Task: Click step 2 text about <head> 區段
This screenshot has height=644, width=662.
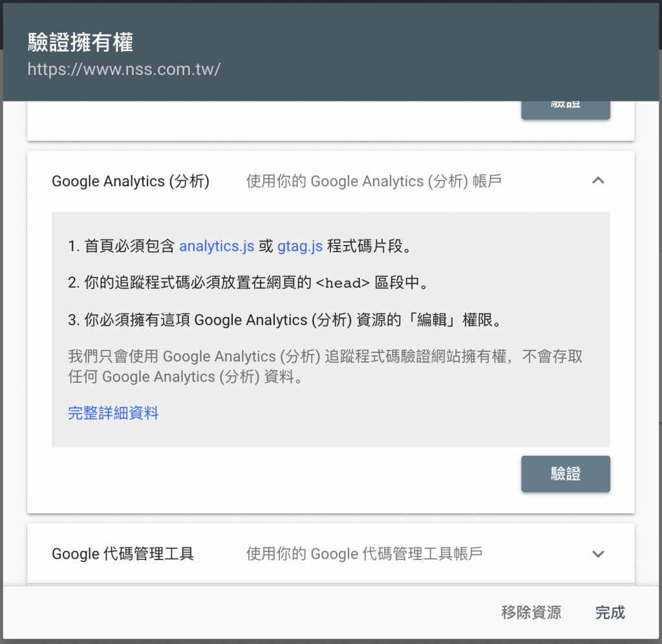Action: pyautogui.click(x=248, y=283)
